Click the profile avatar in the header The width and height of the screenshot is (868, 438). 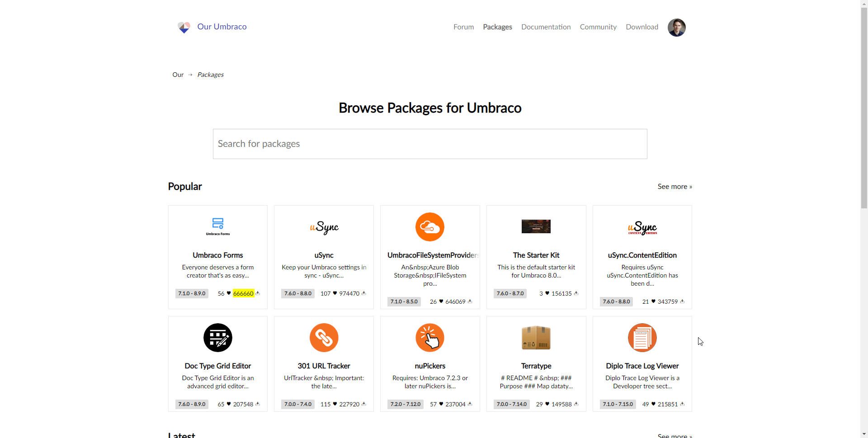[x=677, y=27]
